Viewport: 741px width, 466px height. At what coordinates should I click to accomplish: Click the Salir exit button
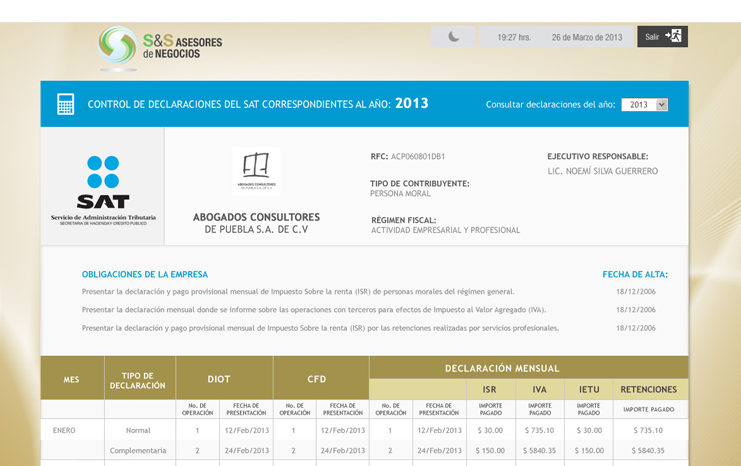click(663, 36)
